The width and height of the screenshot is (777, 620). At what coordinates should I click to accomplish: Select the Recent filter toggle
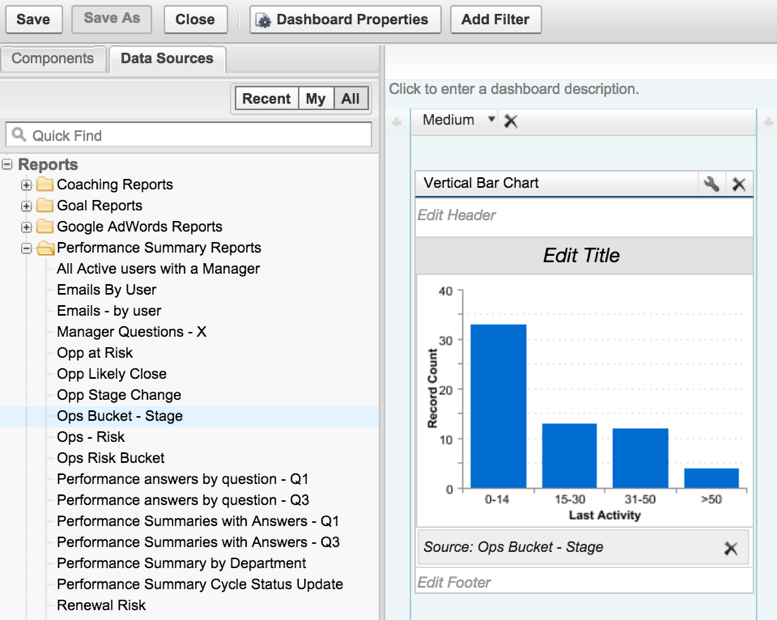tap(266, 99)
